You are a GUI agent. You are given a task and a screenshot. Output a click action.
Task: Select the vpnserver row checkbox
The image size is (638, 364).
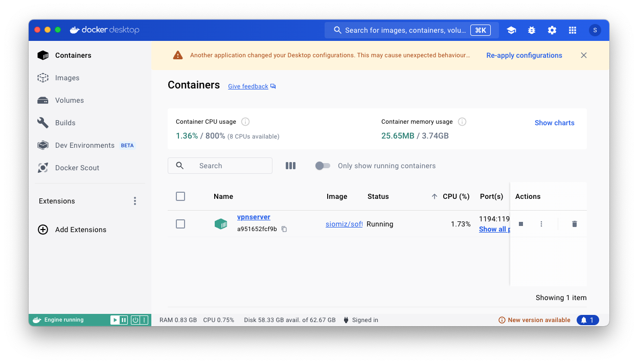(180, 224)
